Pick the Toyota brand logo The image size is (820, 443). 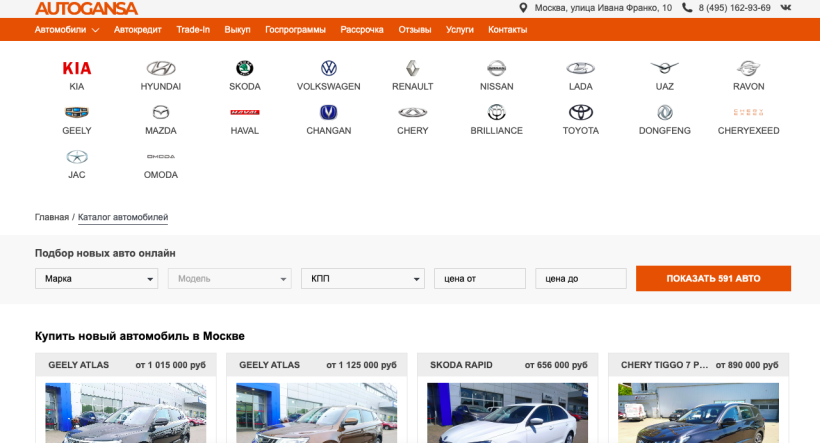[x=580, y=112]
